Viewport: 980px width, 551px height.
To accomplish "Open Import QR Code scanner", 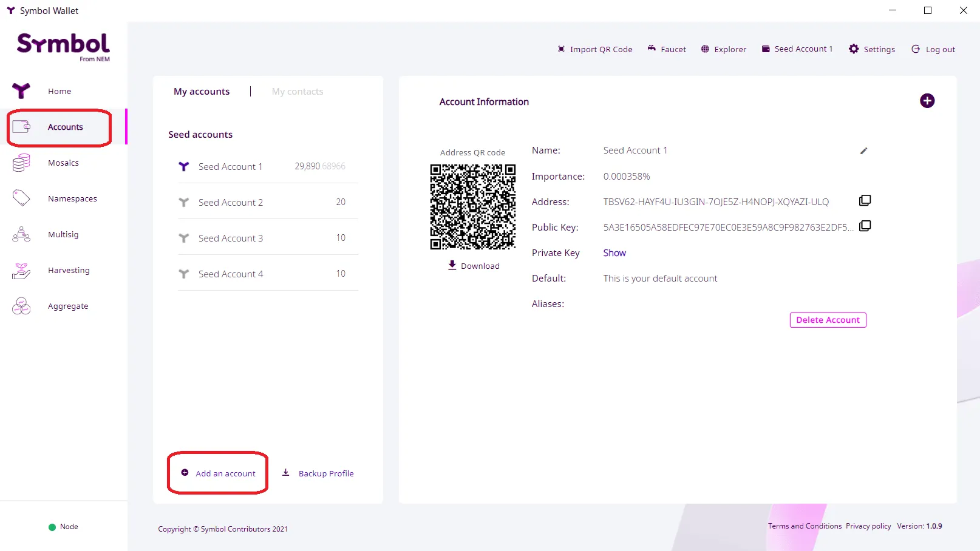I will pyautogui.click(x=594, y=49).
